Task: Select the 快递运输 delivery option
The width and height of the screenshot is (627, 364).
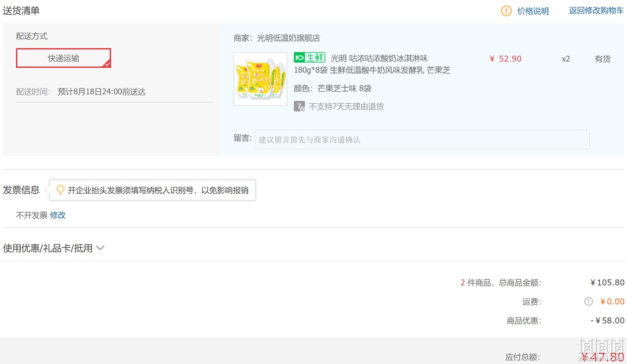Action: 64,58
